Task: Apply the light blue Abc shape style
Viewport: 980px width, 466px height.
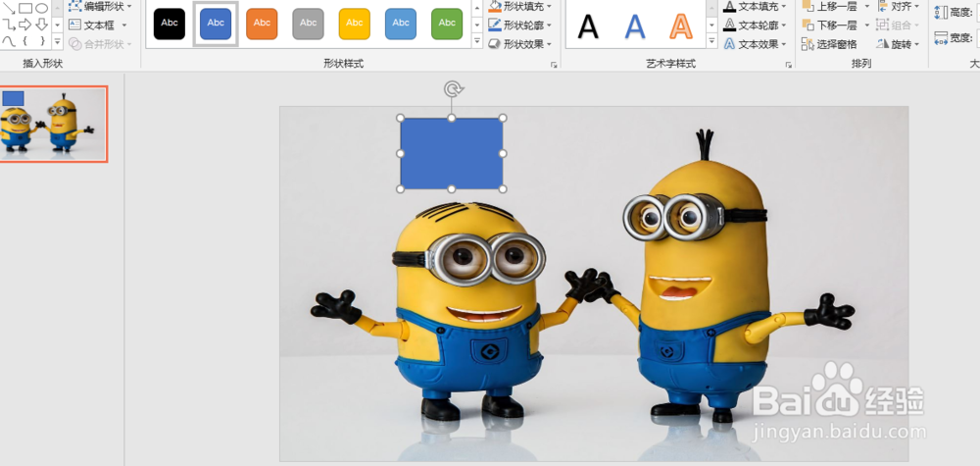Action: (401, 24)
